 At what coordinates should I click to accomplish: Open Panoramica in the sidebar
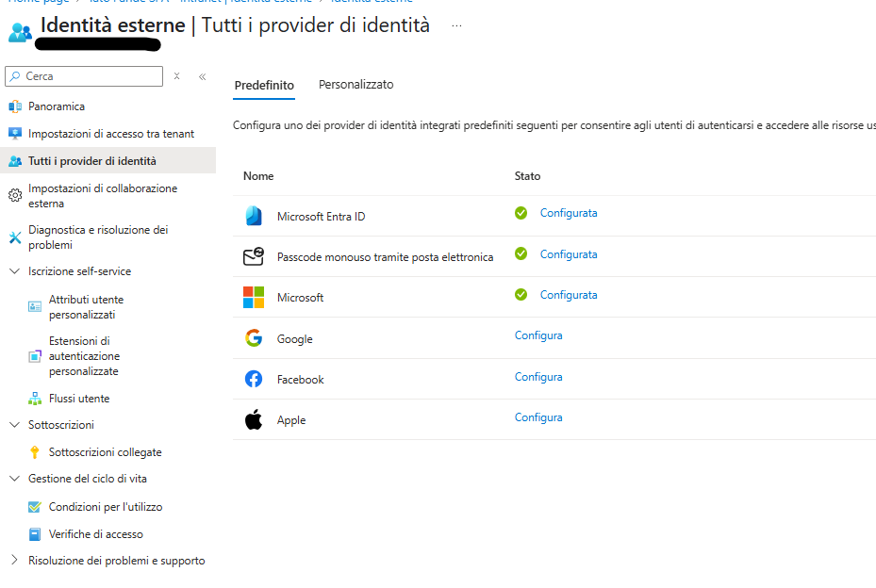click(57, 106)
